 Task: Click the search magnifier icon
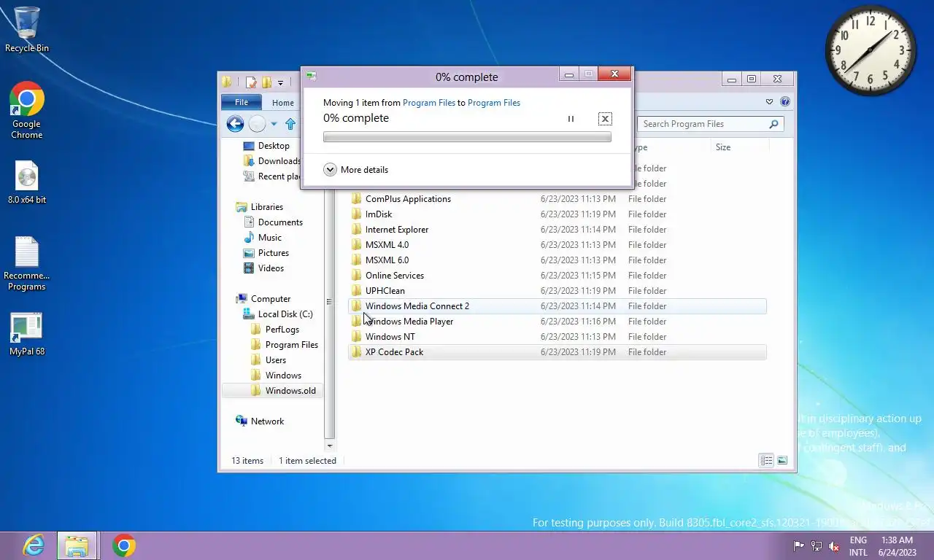(x=774, y=124)
